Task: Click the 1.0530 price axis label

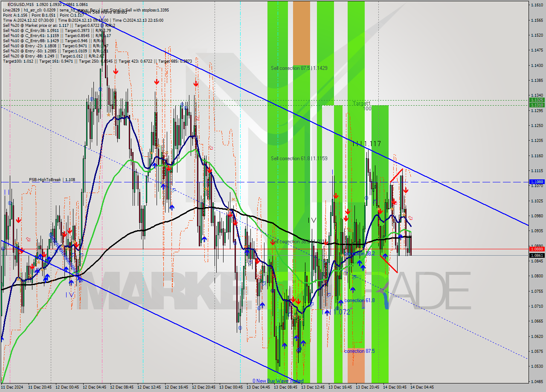Action: pos(537,366)
